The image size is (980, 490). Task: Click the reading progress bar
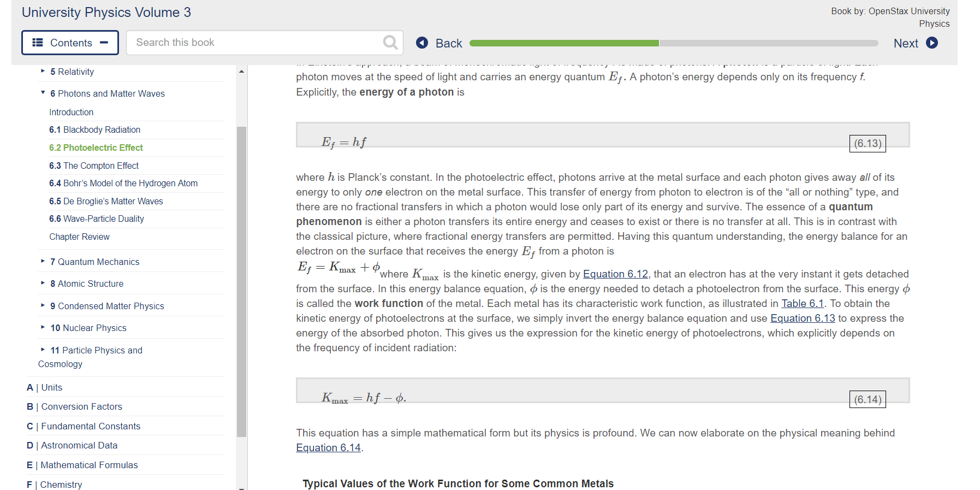point(672,43)
